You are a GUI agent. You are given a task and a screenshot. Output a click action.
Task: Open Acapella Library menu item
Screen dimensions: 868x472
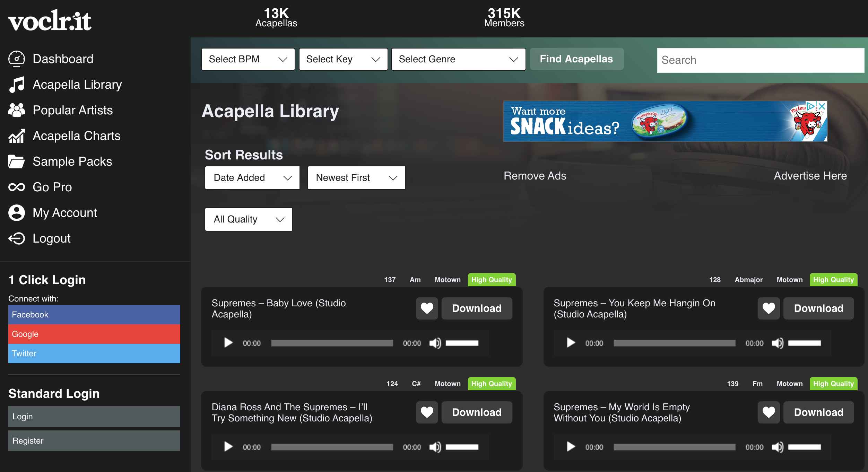(77, 85)
